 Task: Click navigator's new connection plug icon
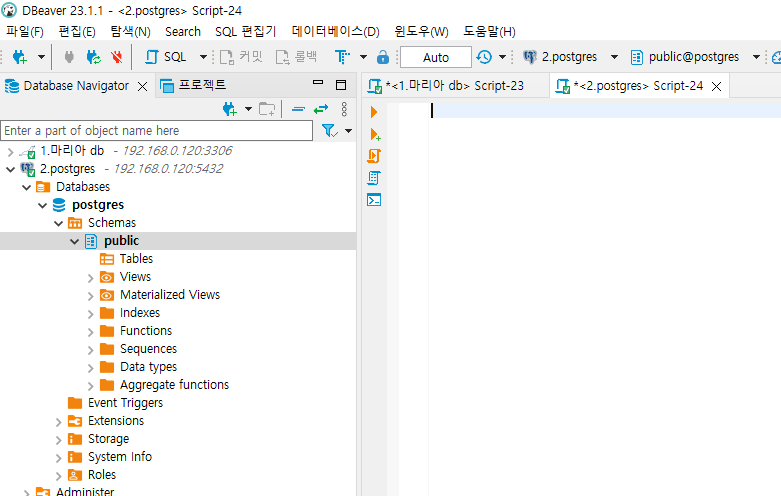(x=230, y=109)
